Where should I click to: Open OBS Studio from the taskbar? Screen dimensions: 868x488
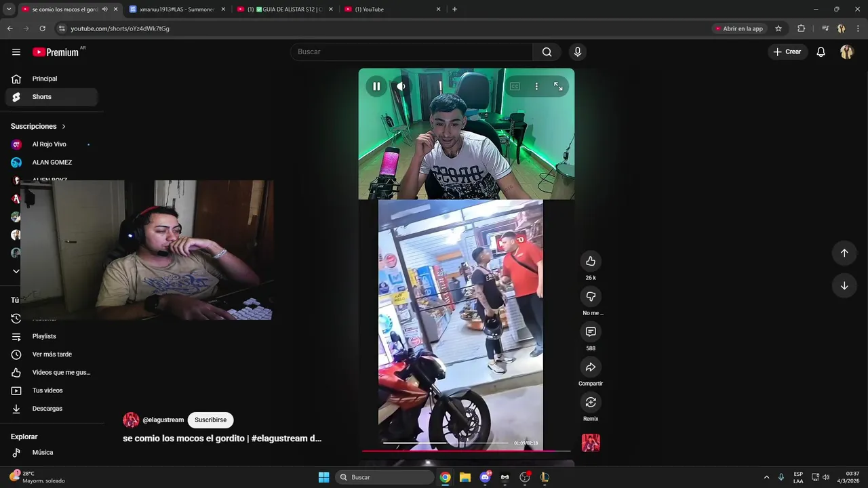click(525, 477)
